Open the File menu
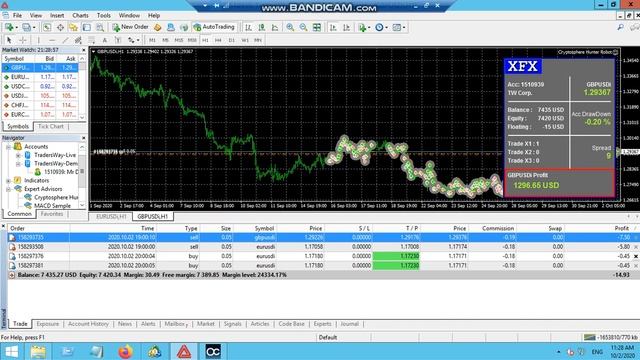The height and width of the screenshot is (360, 640). (17, 15)
